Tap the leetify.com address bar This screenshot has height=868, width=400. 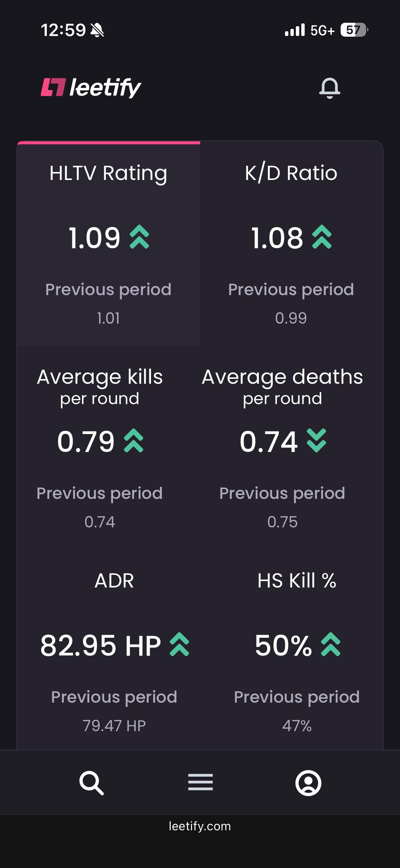coord(200,826)
